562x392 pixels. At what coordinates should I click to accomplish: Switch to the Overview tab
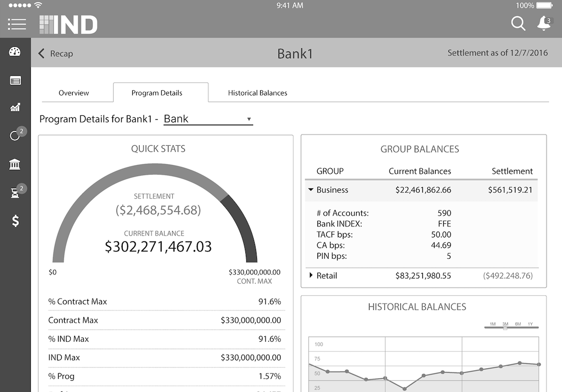point(74,93)
